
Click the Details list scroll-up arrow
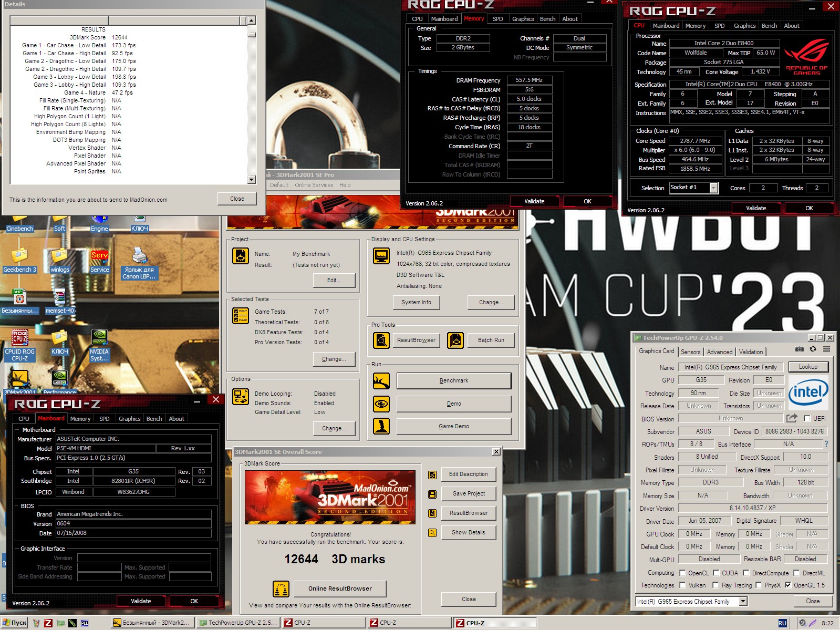point(252,20)
